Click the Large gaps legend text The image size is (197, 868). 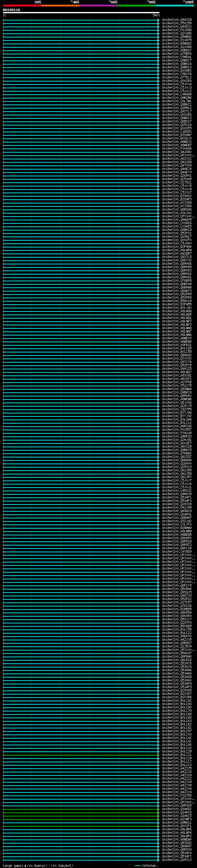[38, 865]
